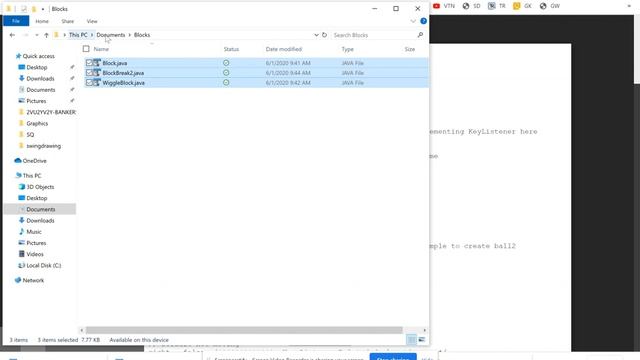Click the sync status icon for Block.java

226,63
